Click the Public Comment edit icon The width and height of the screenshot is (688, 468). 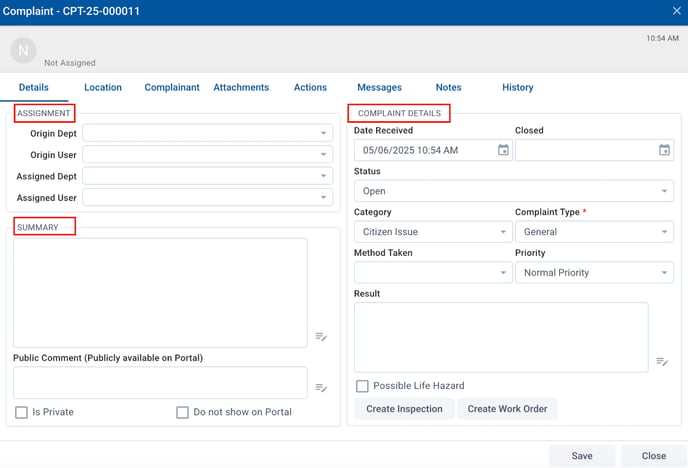coord(321,387)
